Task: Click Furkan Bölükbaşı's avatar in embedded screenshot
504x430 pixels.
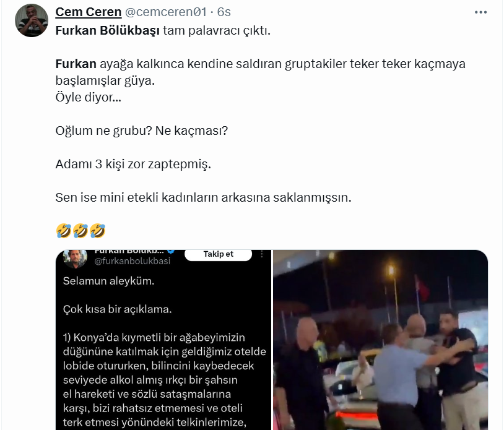Action: tap(76, 258)
